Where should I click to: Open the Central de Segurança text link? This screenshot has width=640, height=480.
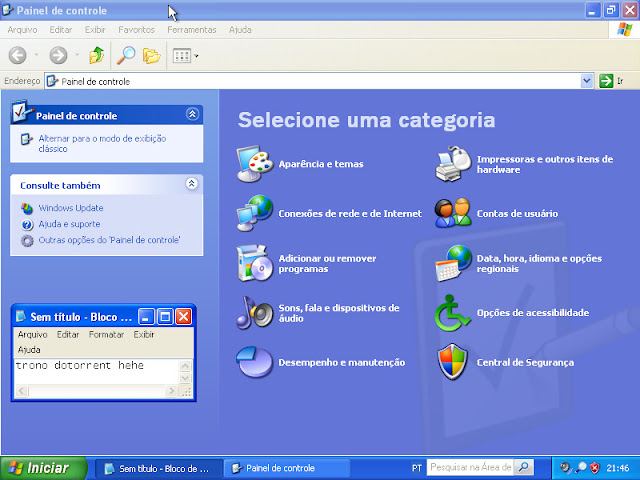[x=525, y=362]
